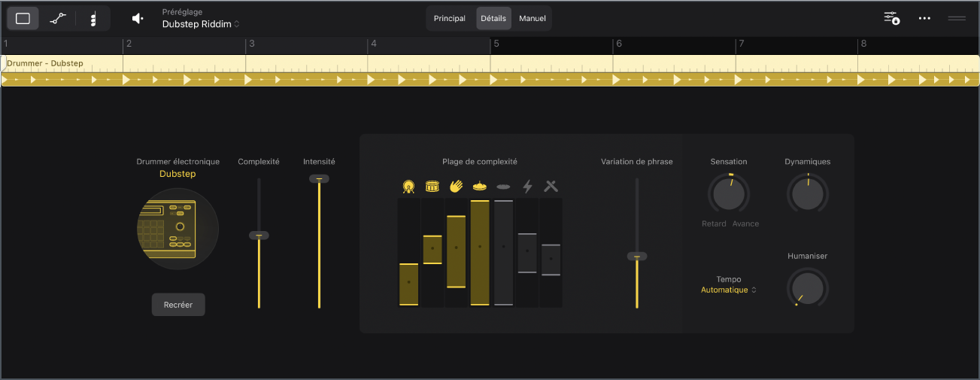Click the kick complexity range bar

[x=408, y=284]
